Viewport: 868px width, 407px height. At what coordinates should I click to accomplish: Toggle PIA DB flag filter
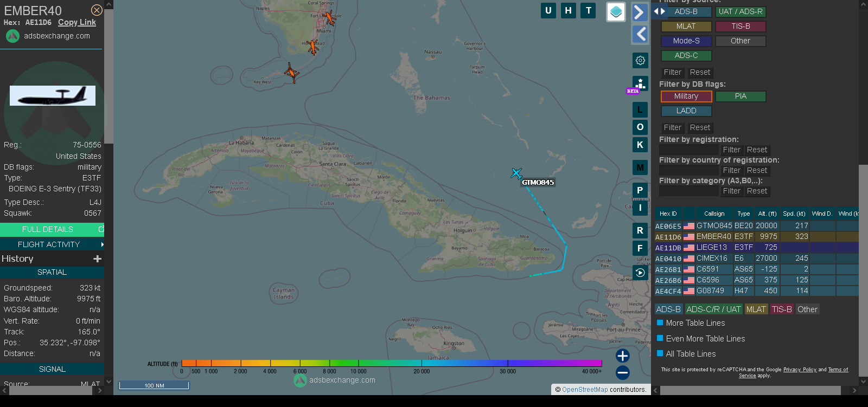pyautogui.click(x=741, y=96)
